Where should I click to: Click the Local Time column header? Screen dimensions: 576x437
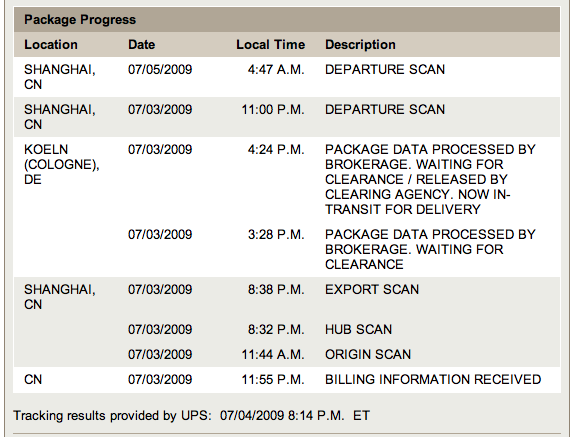point(270,44)
